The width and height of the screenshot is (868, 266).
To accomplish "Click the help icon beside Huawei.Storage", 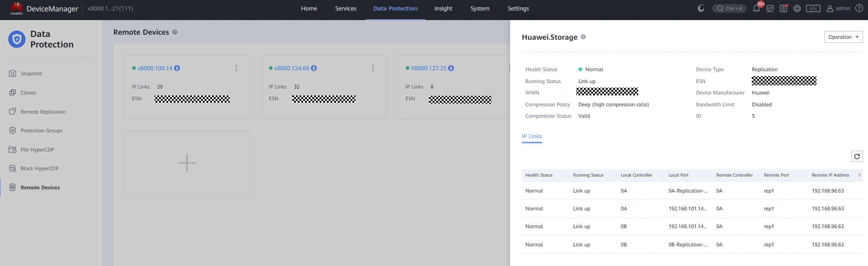I will point(583,37).
